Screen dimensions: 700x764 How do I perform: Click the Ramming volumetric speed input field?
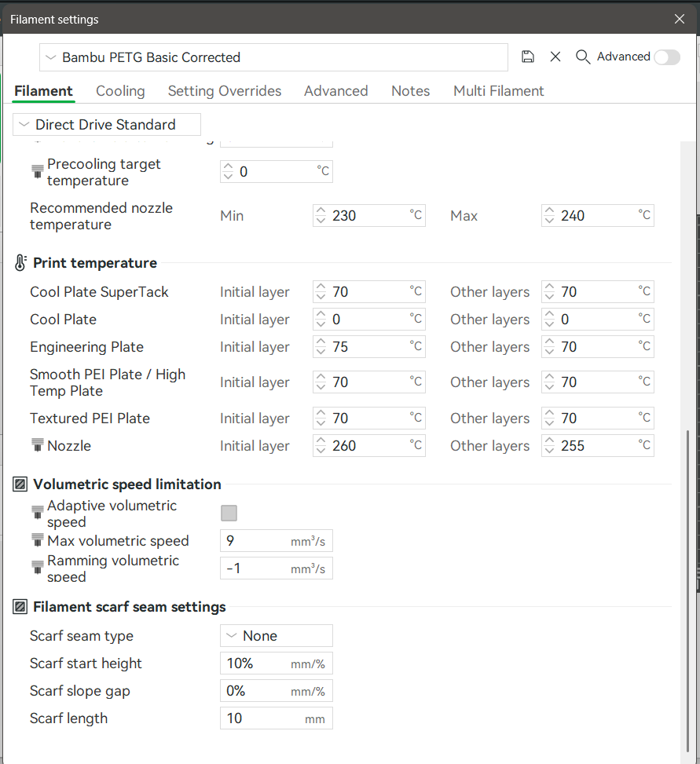point(277,568)
